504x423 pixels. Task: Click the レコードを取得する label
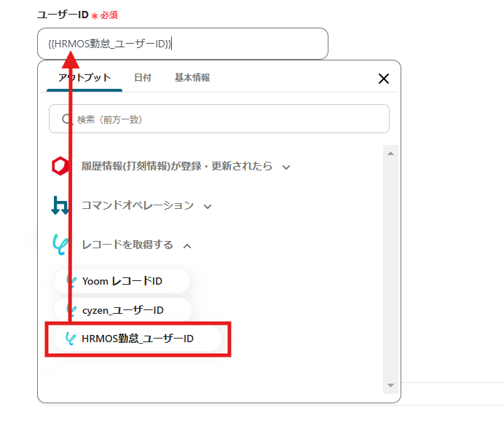pos(127,245)
